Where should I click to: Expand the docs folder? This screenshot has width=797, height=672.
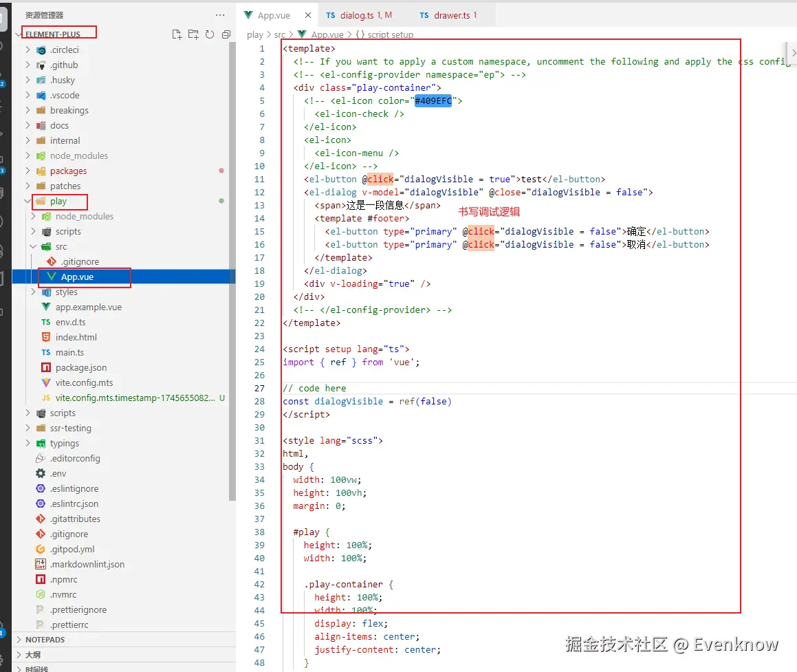(x=28, y=126)
